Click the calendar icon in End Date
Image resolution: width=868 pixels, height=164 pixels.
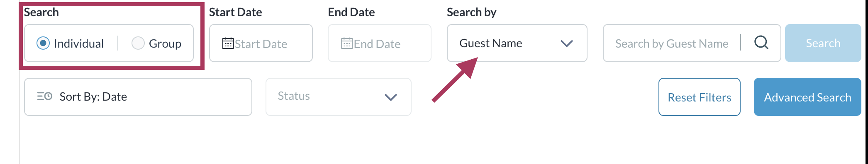(347, 43)
